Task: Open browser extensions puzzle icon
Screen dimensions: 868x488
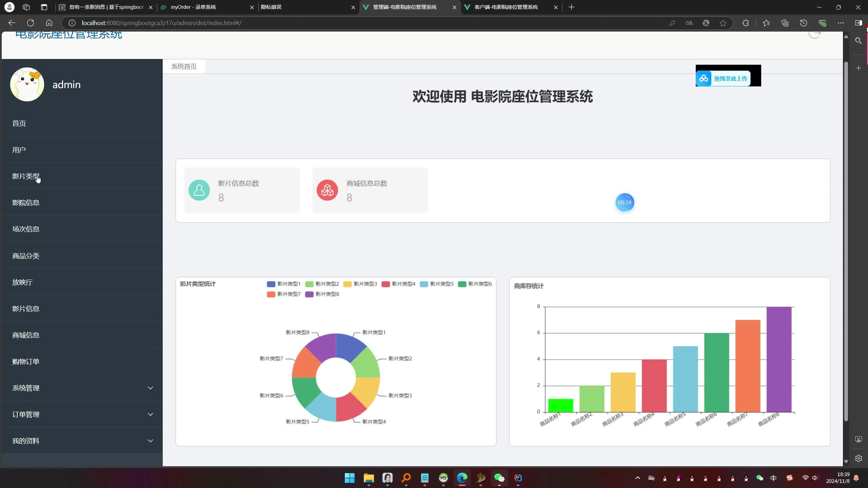Action: coord(746,23)
